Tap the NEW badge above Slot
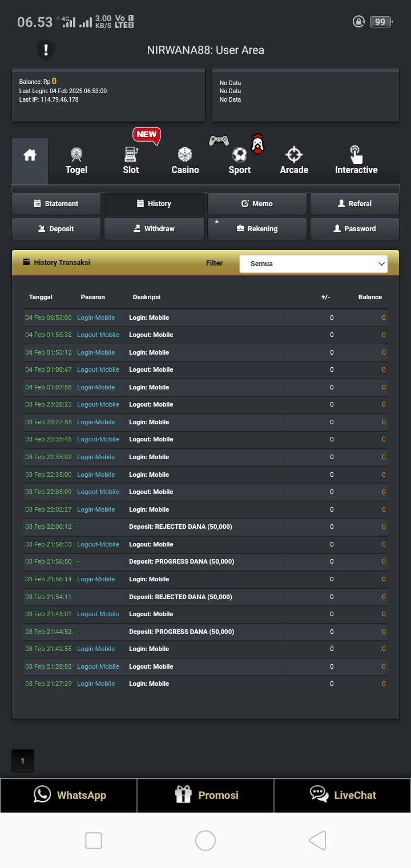This screenshot has height=868, width=411. coord(147,135)
